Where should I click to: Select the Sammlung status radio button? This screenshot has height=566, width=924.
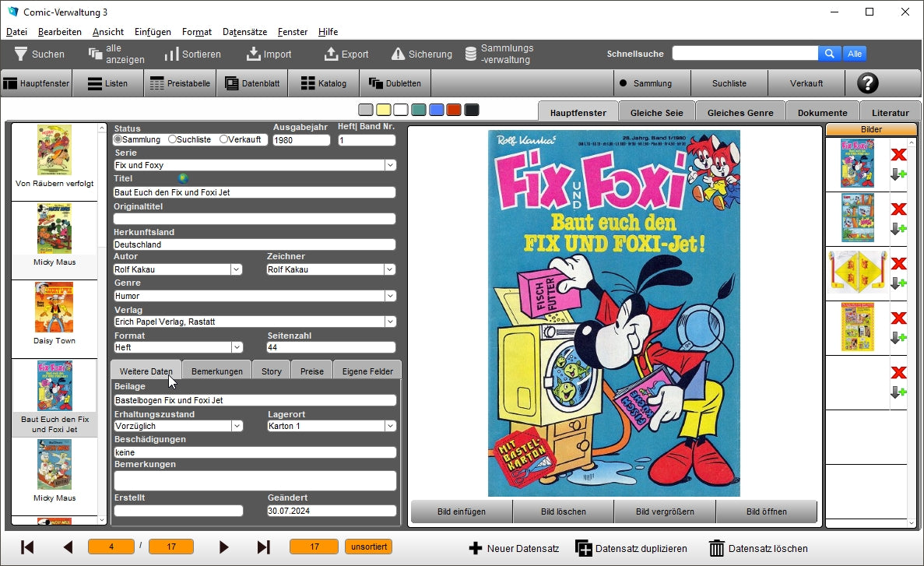pos(118,139)
